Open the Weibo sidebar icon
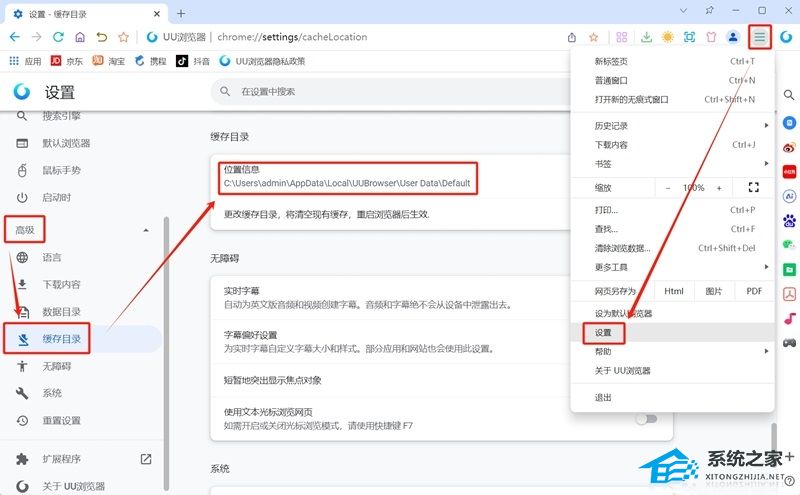Screen dimensions: 800x495 coord(789,148)
